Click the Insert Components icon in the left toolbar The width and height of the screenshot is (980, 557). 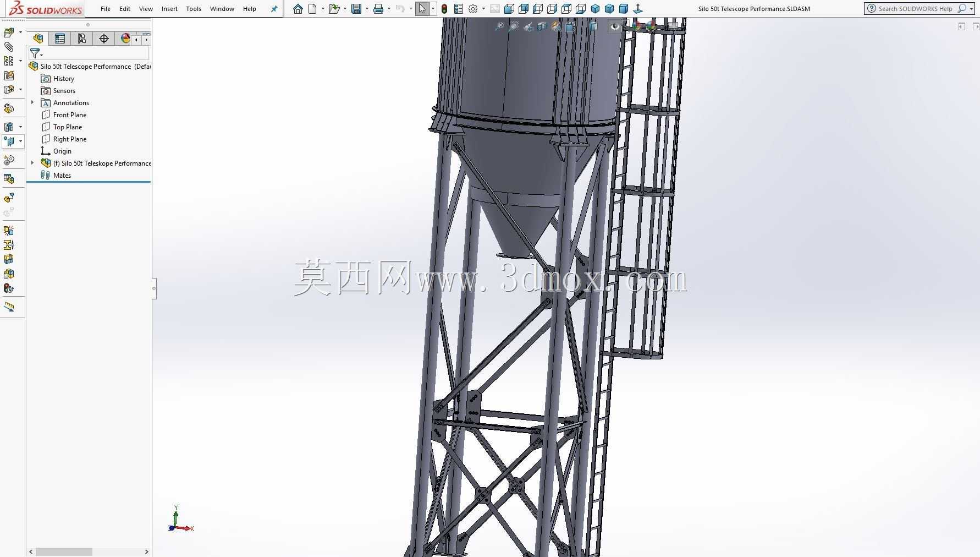tap(9, 32)
